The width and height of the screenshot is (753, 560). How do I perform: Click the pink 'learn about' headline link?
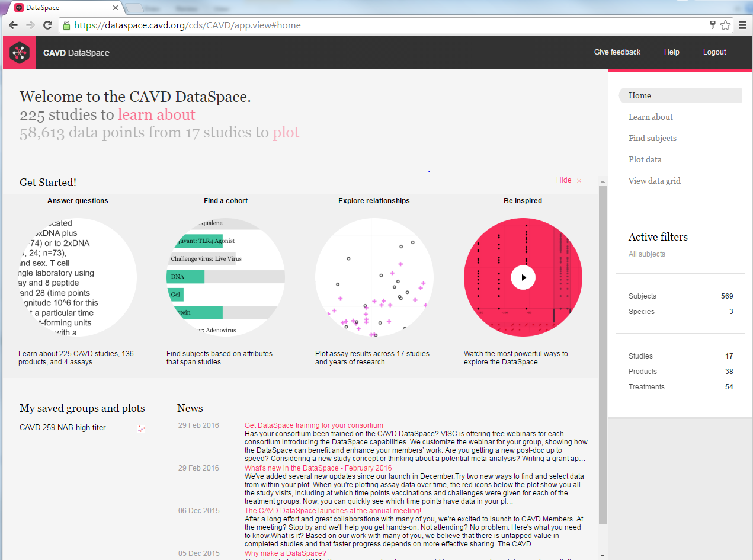pos(156,114)
